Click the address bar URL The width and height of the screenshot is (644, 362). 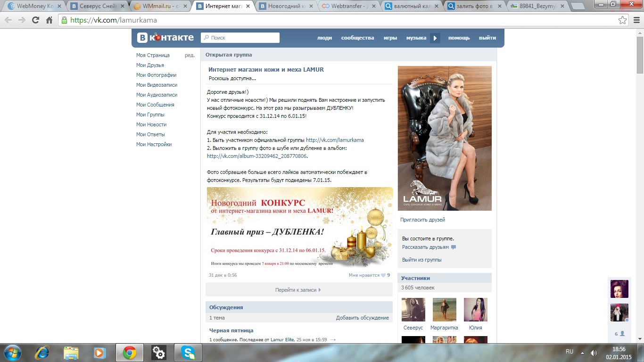pyautogui.click(x=114, y=20)
